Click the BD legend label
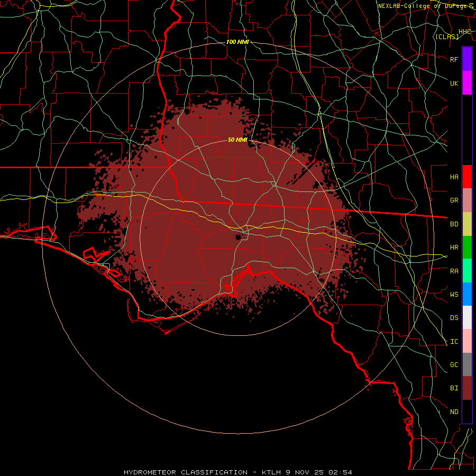The image size is (476, 476). (x=454, y=224)
